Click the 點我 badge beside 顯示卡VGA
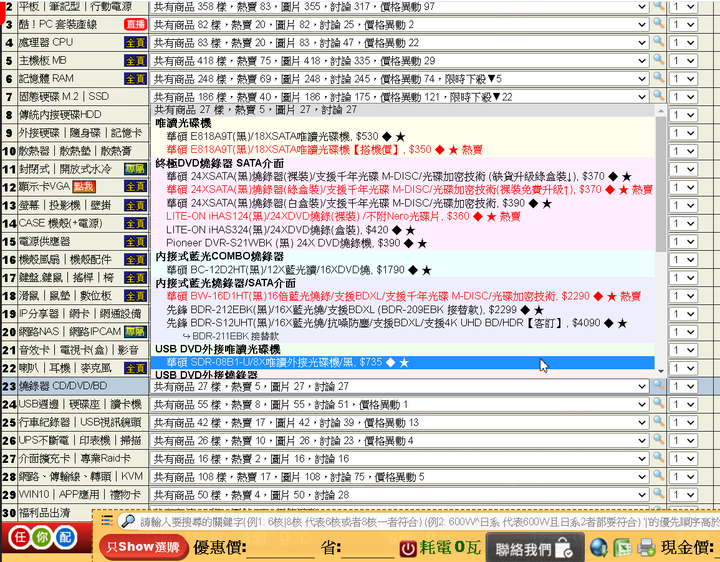 point(84,187)
